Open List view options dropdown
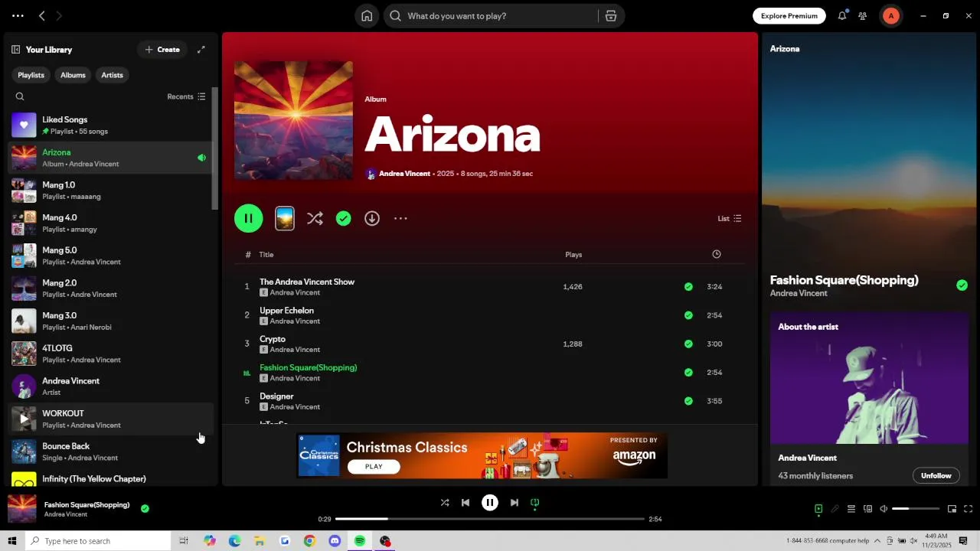 click(x=730, y=219)
